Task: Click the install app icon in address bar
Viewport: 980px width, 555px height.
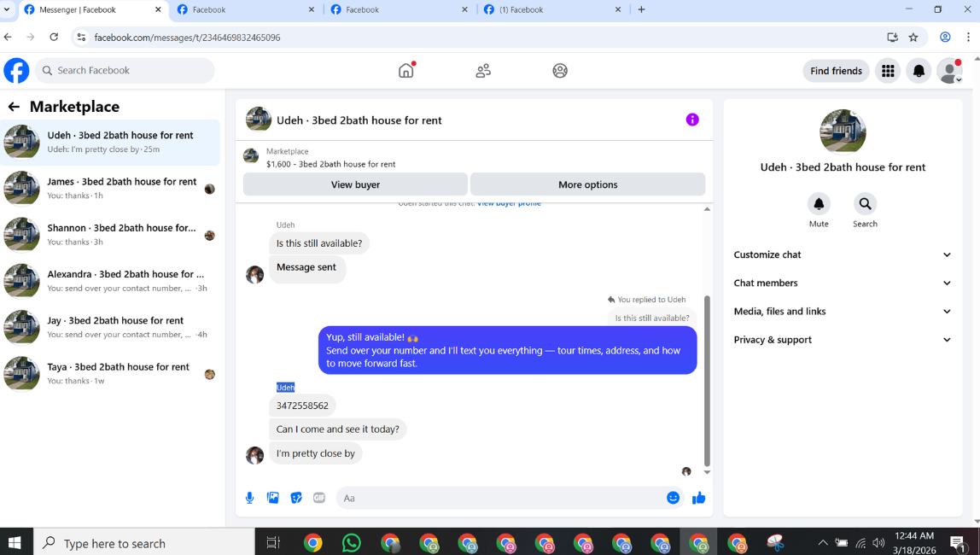Action: (893, 38)
